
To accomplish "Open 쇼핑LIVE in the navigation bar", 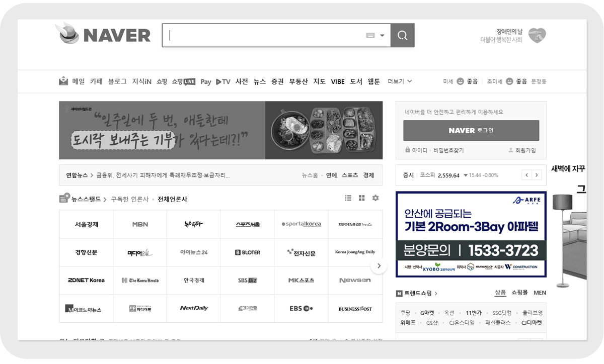I will point(183,81).
